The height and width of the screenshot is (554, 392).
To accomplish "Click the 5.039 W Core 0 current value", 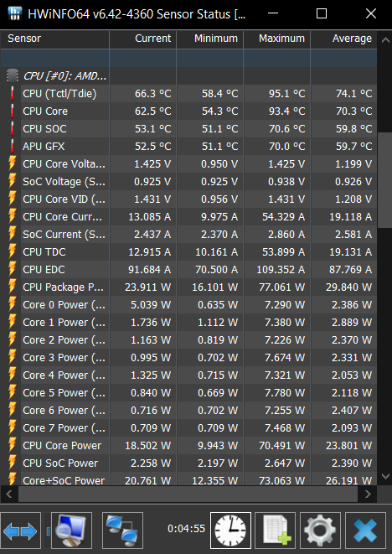I will click(x=151, y=304).
